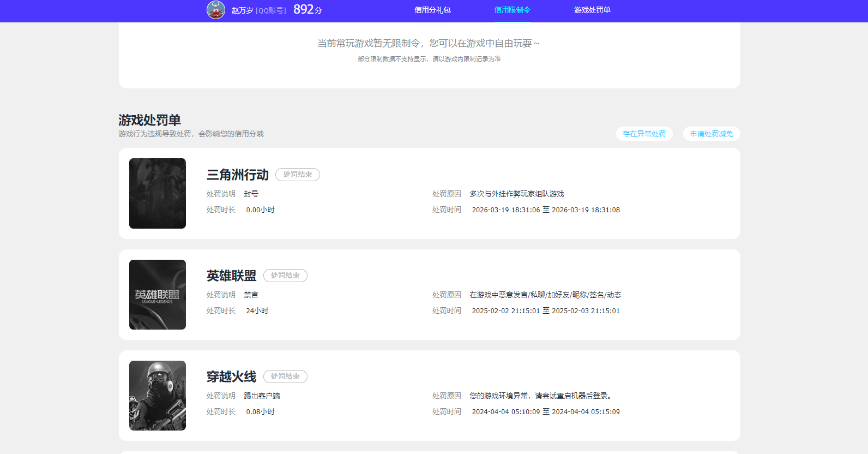Select 在游戏中恶意发言 punishment reason
This screenshot has height=454, width=868.
545,295
